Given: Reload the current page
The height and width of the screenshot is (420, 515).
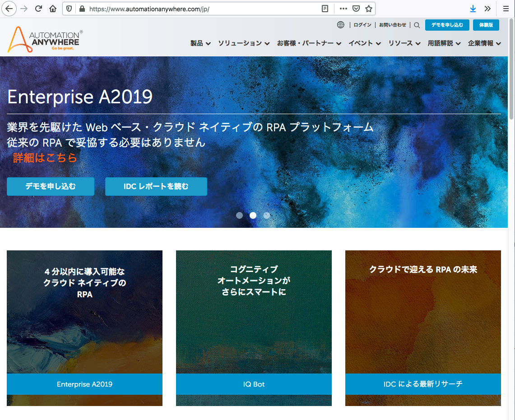Looking at the screenshot, I should 38,9.
